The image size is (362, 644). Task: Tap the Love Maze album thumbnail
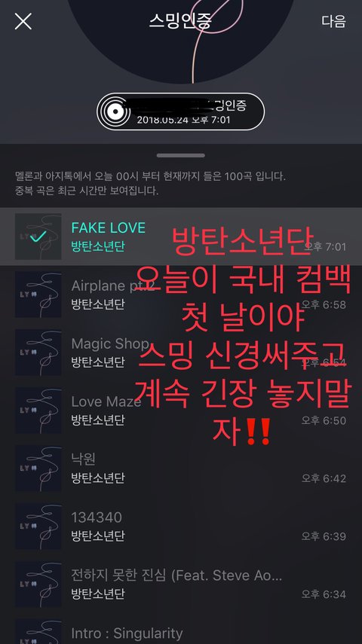(x=38, y=411)
